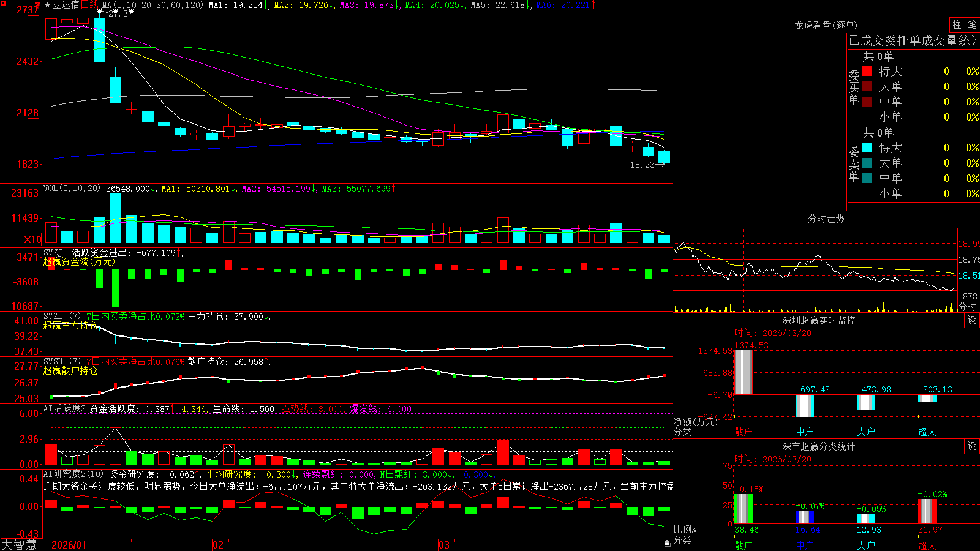The image size is (980, 551).
Task: Click the 1878 volume label in intraday panel
Action: pyautogui.click(x=968, y=296)
